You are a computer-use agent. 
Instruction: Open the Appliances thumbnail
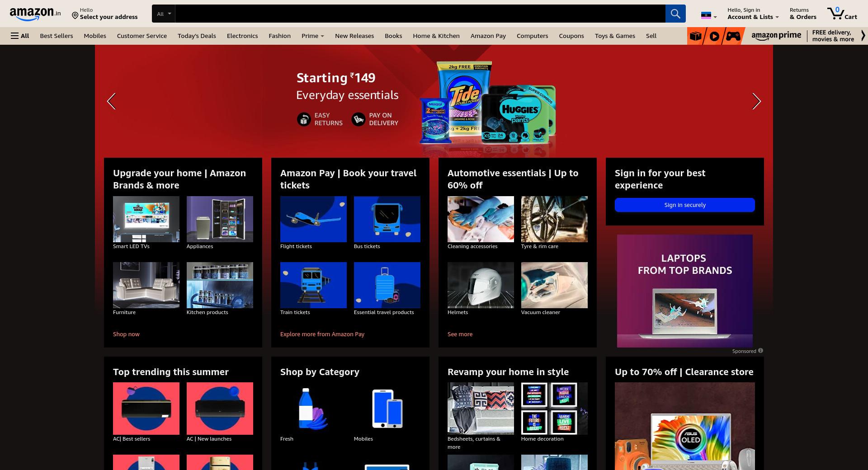point(220,219)
